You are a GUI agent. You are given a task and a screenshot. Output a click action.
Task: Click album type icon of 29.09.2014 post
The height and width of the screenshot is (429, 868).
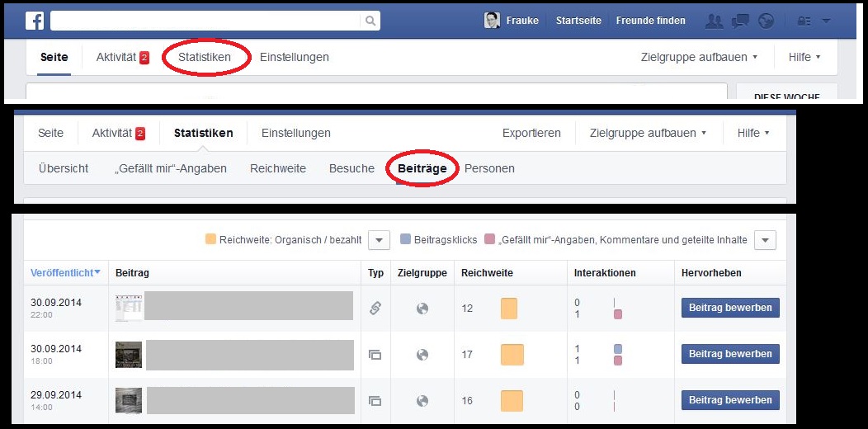click(x=375, y=400)
